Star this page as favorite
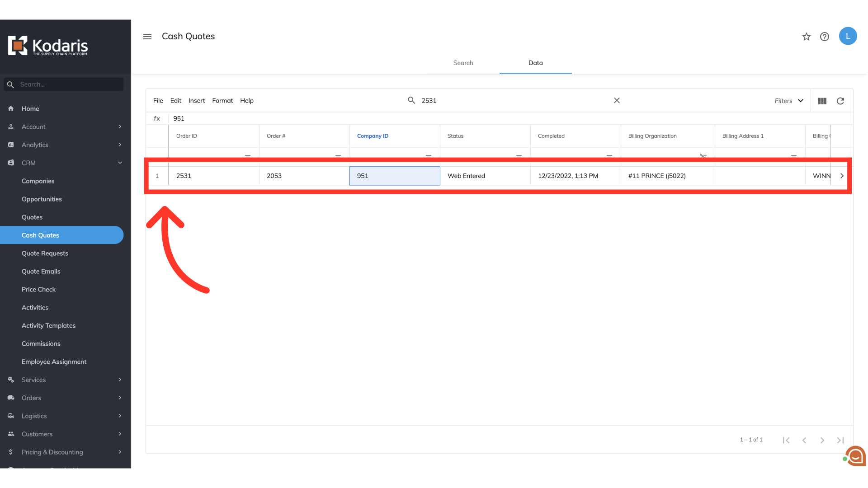 coord(807,37)
